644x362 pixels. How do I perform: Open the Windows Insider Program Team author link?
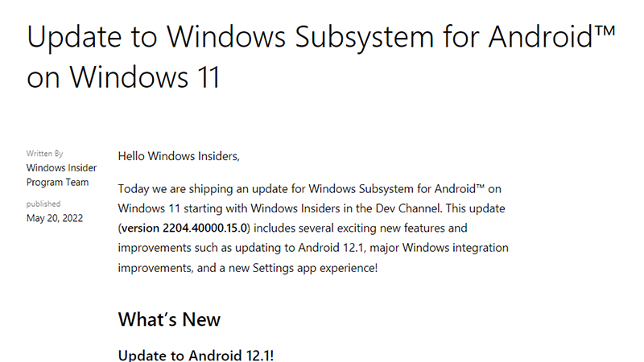(x=57, y=175)
